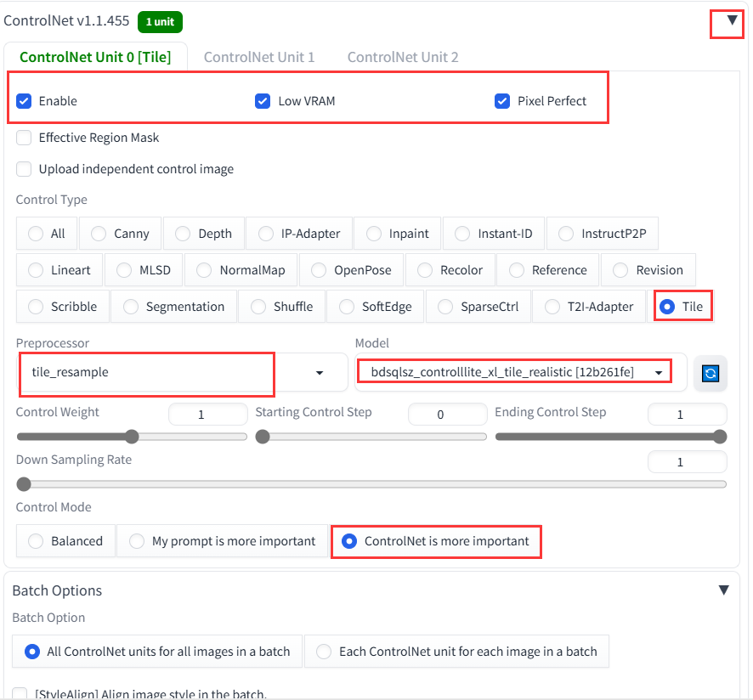
Task: Select Recolor control type
Action: [x=450, y=270]
